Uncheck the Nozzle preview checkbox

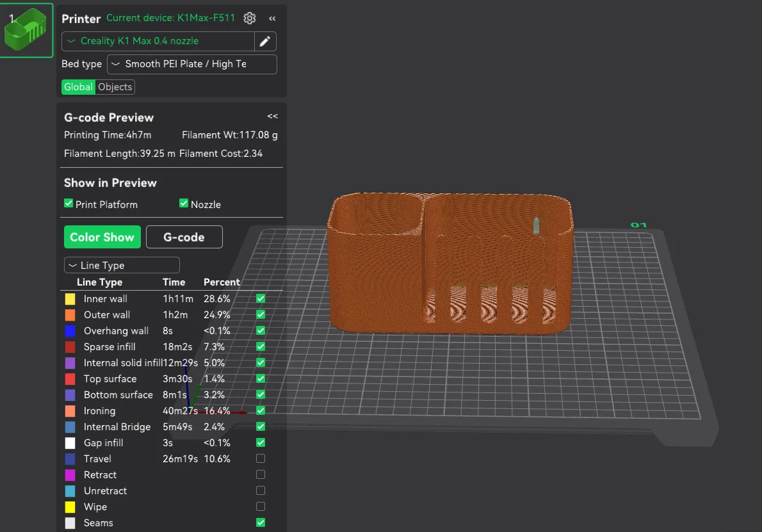pyautogui.click(x=184, y=204)
